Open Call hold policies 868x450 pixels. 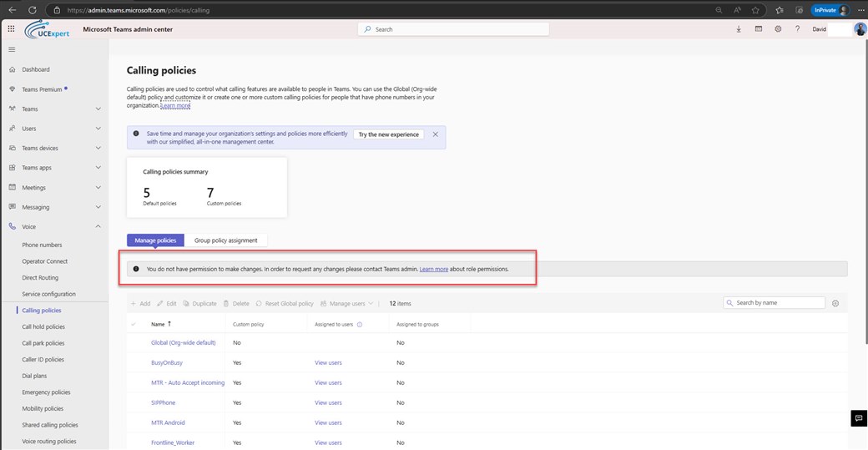coord(43,326)
